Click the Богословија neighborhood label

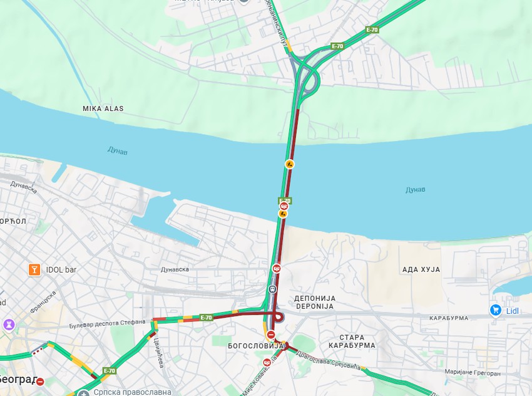[x=255, y=346]
